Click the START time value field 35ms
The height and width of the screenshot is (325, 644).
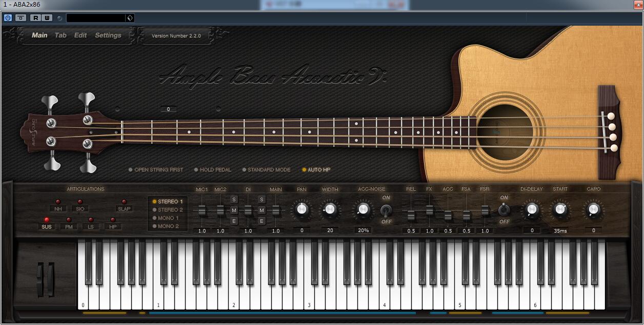coord(560,231)
